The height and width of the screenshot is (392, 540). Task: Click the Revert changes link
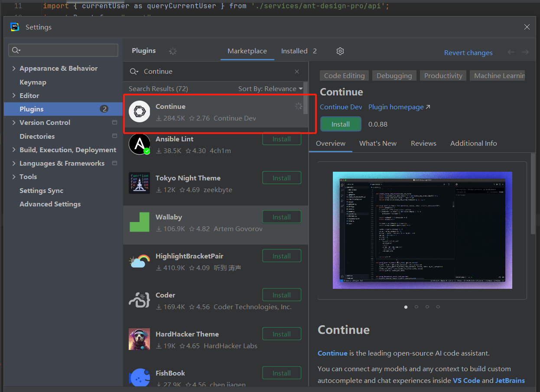click(468, 53)
